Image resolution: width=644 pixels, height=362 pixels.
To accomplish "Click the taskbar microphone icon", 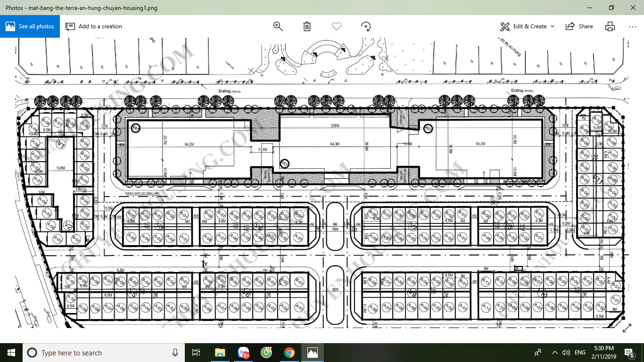I will 175,353.
